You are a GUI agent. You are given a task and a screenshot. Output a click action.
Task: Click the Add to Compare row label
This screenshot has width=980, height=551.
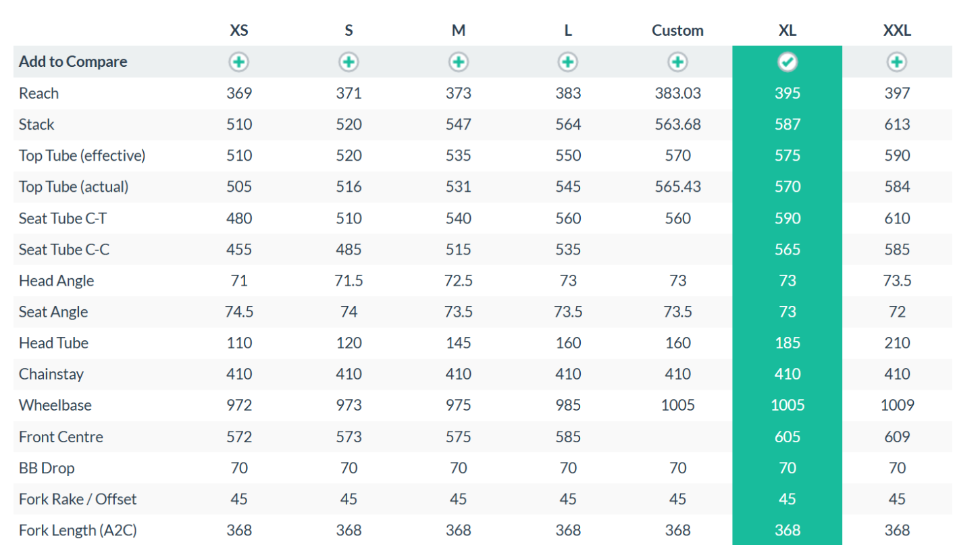pyautogui.click(x=73, y=62)
